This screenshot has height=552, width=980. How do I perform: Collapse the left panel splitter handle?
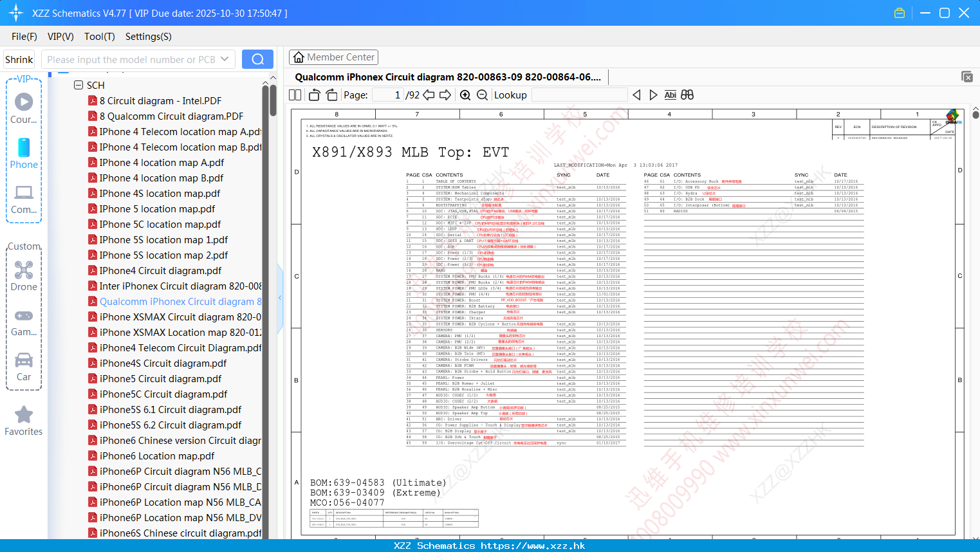tap(280, 298)
